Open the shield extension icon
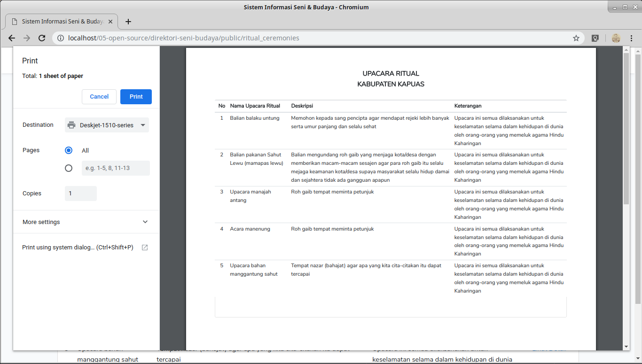 [595, 38]
